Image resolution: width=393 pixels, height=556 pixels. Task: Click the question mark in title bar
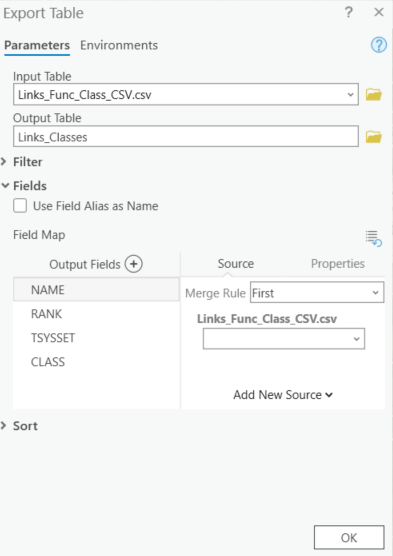point(349,13)
